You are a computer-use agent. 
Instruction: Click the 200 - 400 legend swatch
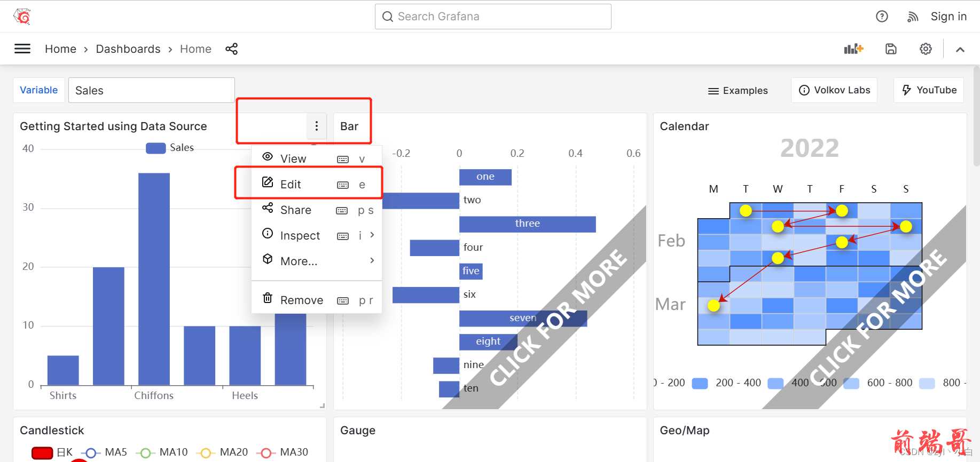(700, 383)
